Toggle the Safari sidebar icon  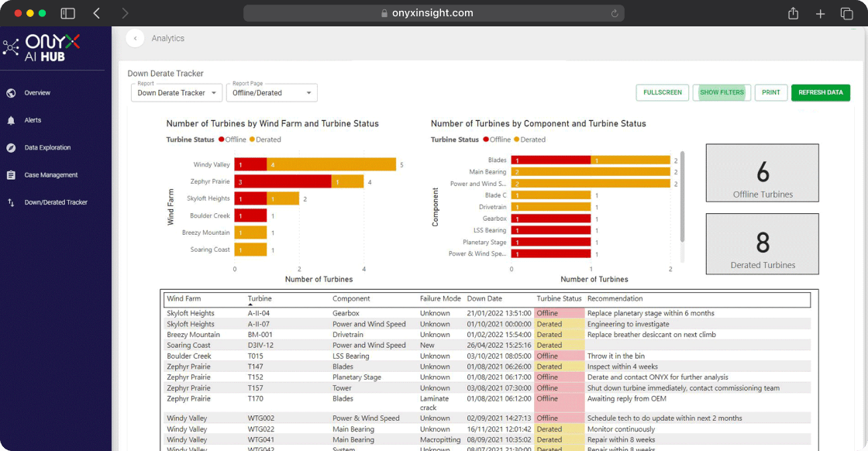(x=67, y=13)
